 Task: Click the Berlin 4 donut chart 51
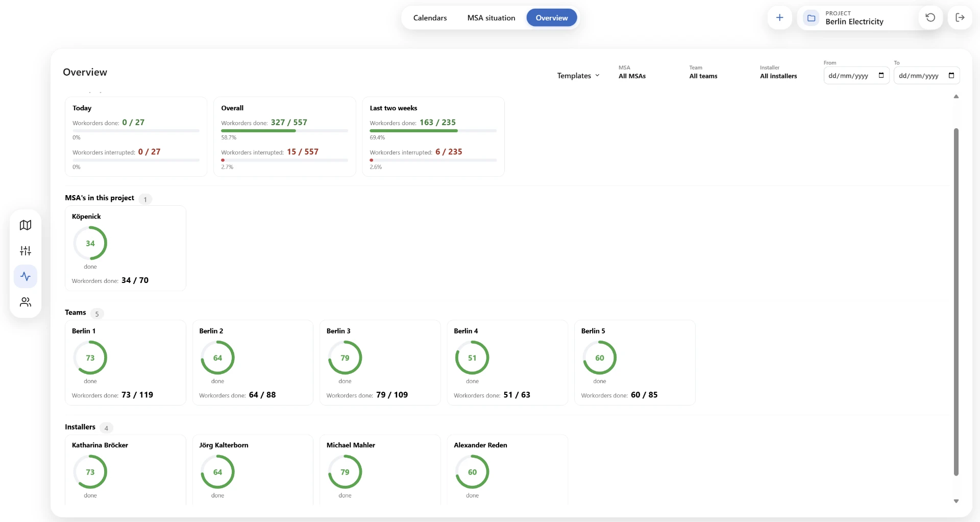(x=472, y=358)
